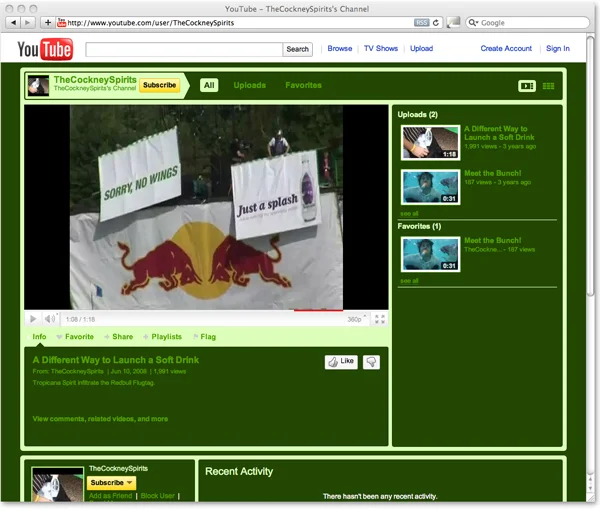Viewport: 600px width, 511px height.
Task: Switch to grid view icon
Action: click(548, 86)
